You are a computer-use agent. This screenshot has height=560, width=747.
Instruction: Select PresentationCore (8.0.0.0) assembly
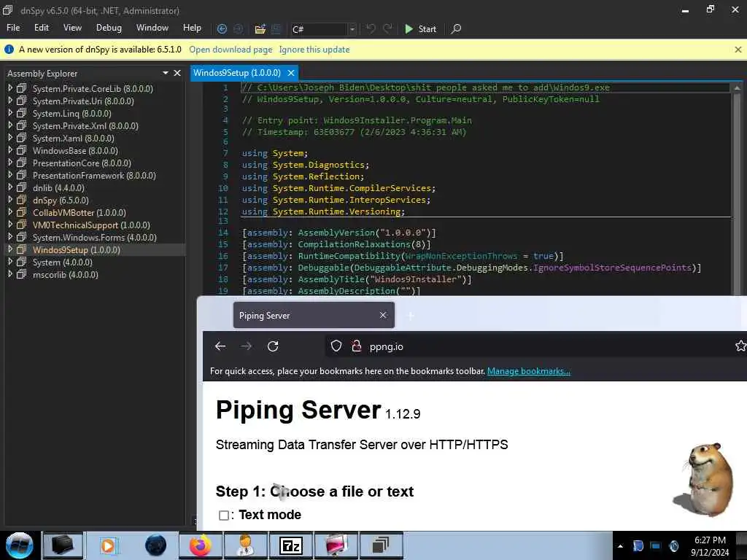click(x=82, y=163)
